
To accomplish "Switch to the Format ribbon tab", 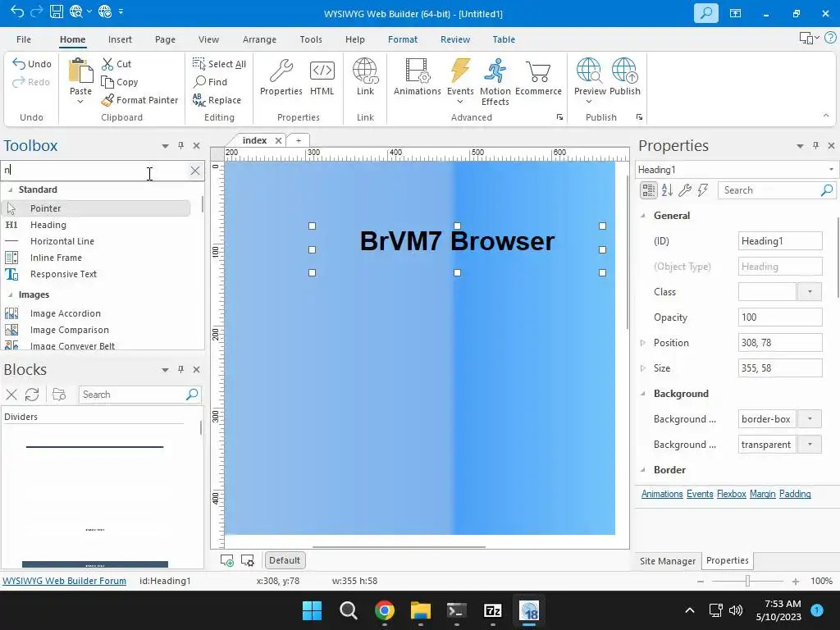I will click(403, 39).
